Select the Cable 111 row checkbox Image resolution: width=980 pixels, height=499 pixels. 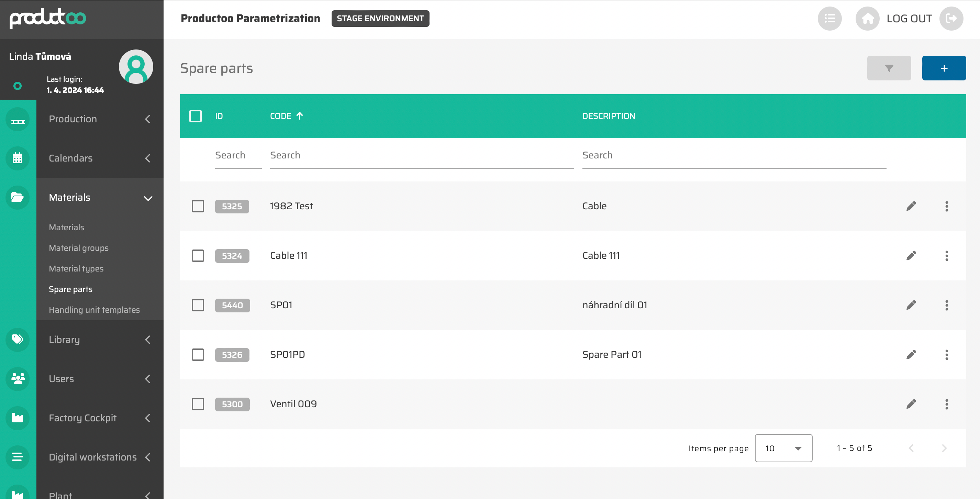point(198,256)
